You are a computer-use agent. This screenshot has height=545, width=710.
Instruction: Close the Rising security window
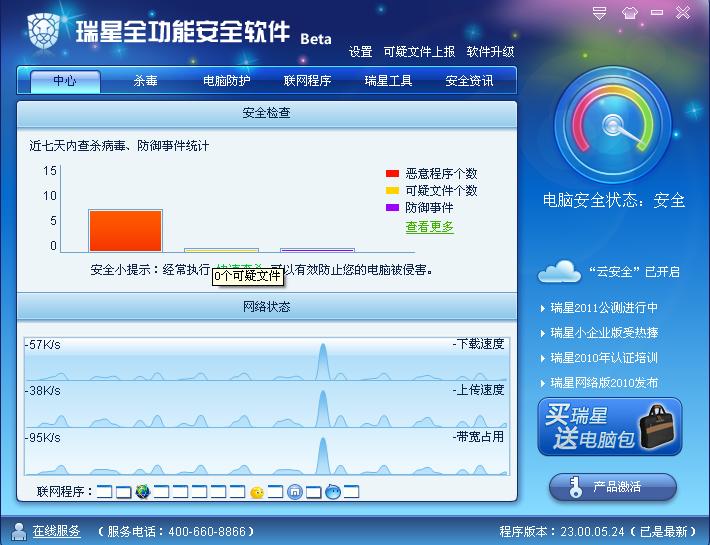(x=683, y=12)
